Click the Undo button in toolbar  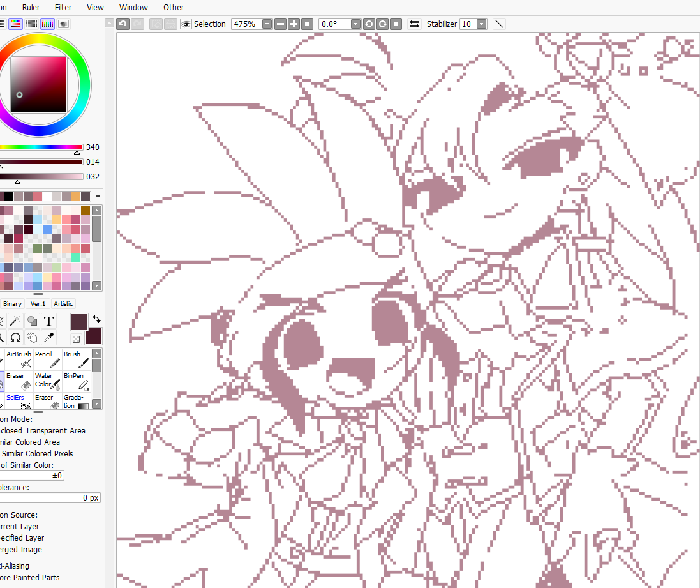coord(123,24)
